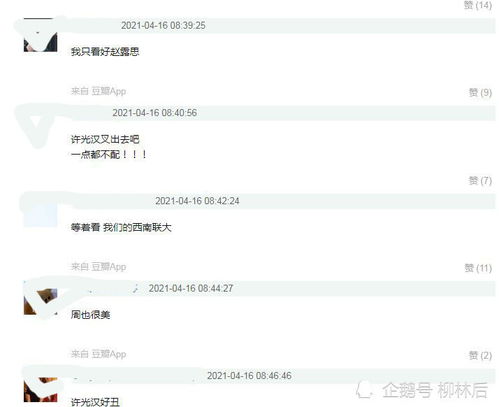
Task: Like the 西南联大 comment with 赞 (11)
Action: pos(478,268)
